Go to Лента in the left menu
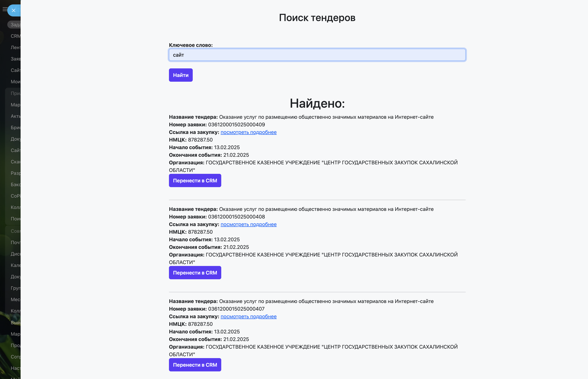This screenshot has height=379, width=588. (x=15, y=47)
